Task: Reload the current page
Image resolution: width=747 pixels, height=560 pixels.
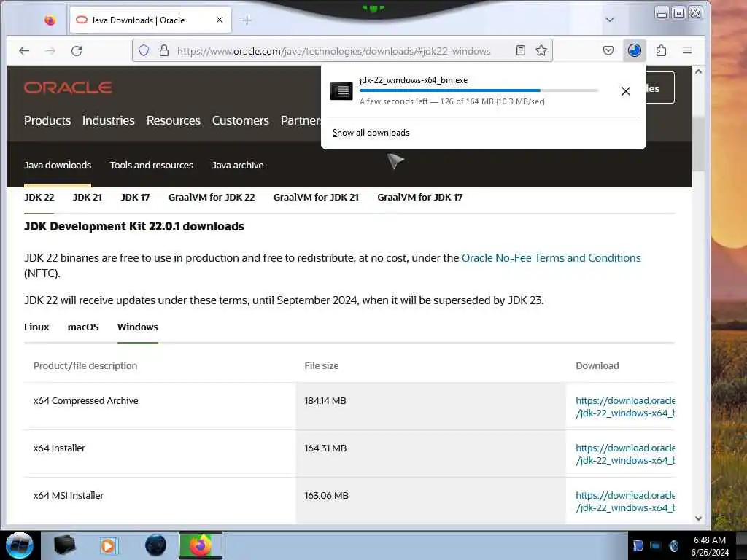Action: (x=77, y=50)
